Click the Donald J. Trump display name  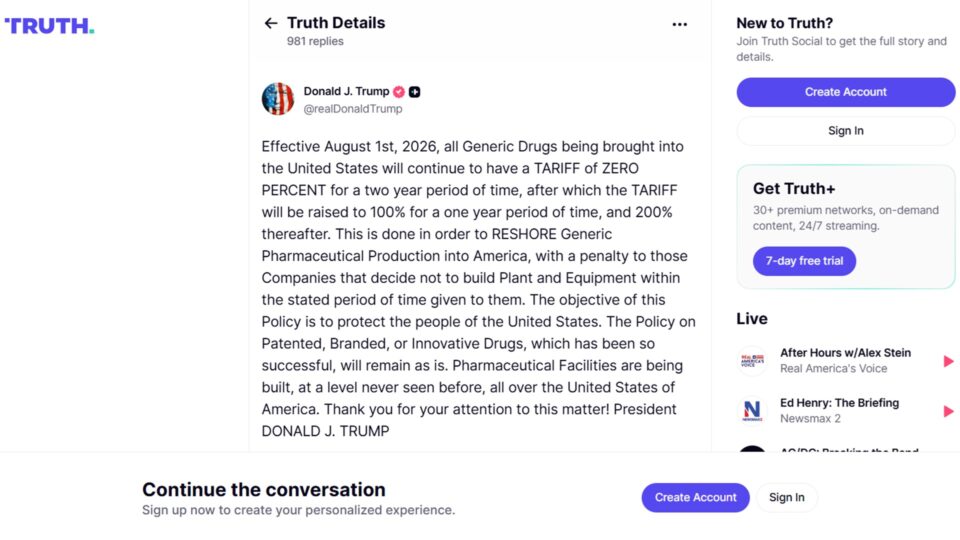[347, 91]
